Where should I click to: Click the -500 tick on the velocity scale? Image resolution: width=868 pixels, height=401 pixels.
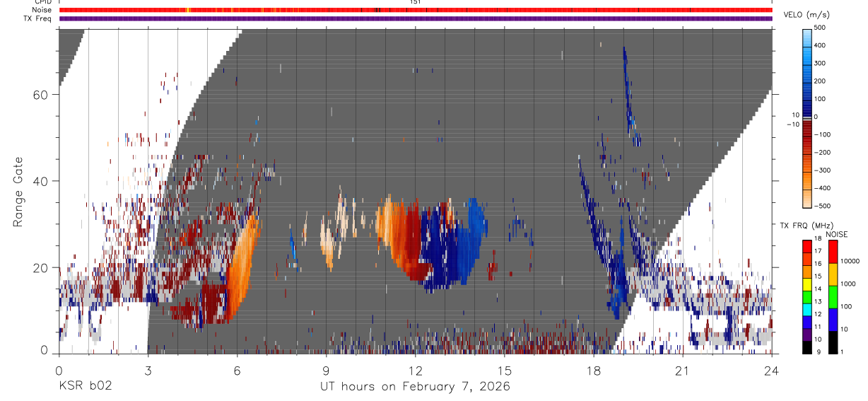click(823, 206)
